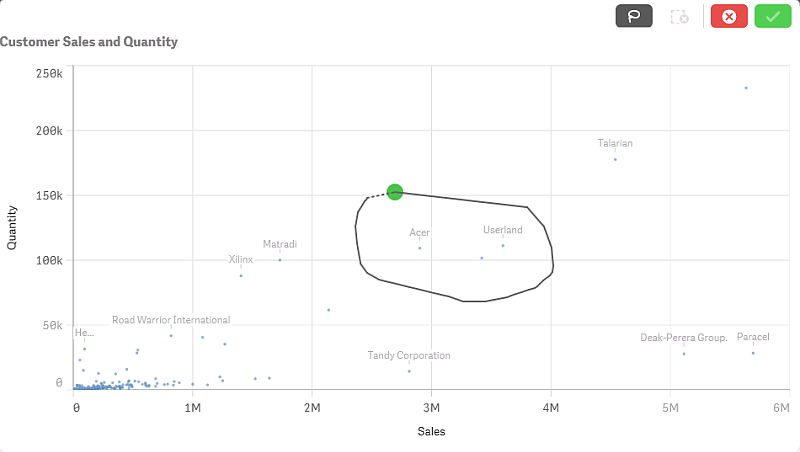Select the Userland data point
This screenshot has width=800, height=452.
pyautogui.click(x=503, y=246)
